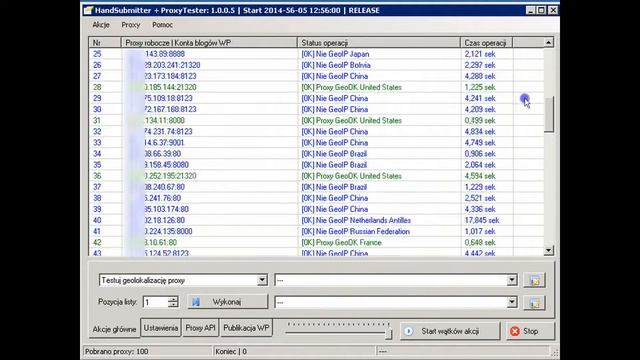The image size is (640, 360).
Task: Click the window resize grip in status bar
Action: point(555,352)
